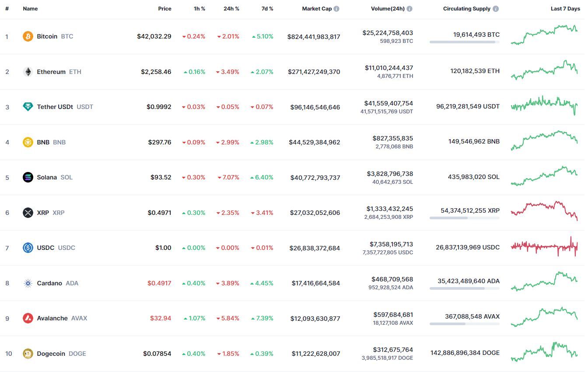Click the XRP black logo icon

[28, 213]
